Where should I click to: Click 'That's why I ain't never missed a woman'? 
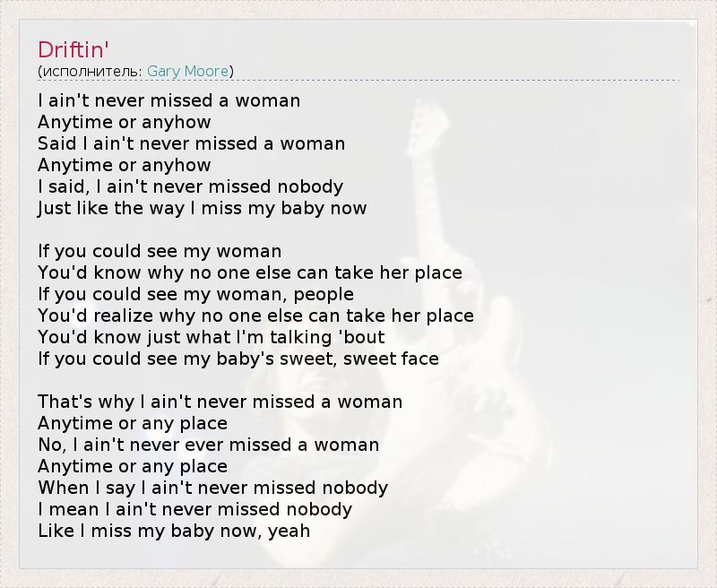click(220, 402)
